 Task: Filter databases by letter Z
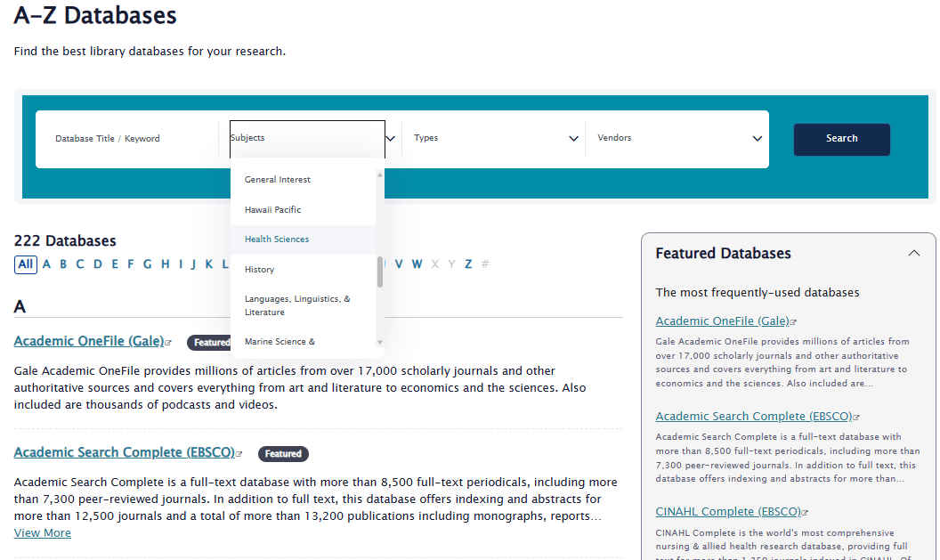[468, 264]
